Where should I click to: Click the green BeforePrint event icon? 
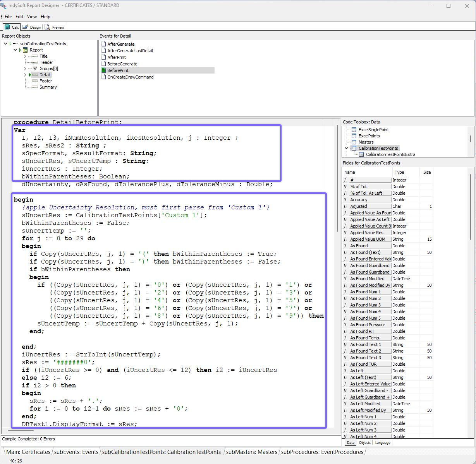point(103,70)
